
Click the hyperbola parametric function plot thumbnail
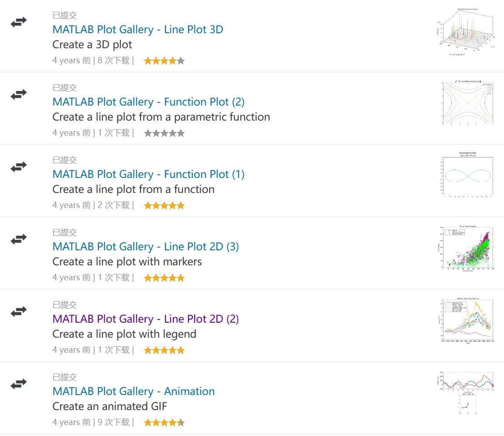pyautogui.click(x=467, y=104)
